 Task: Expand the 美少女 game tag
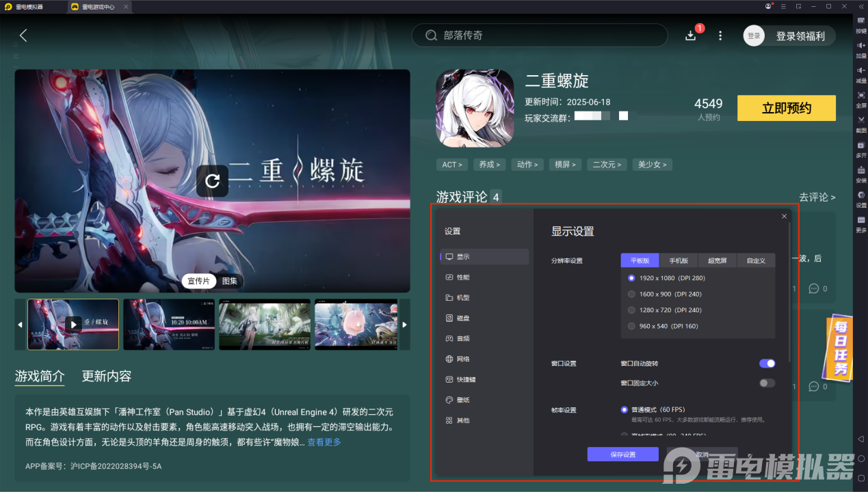[x=652, y=164]
